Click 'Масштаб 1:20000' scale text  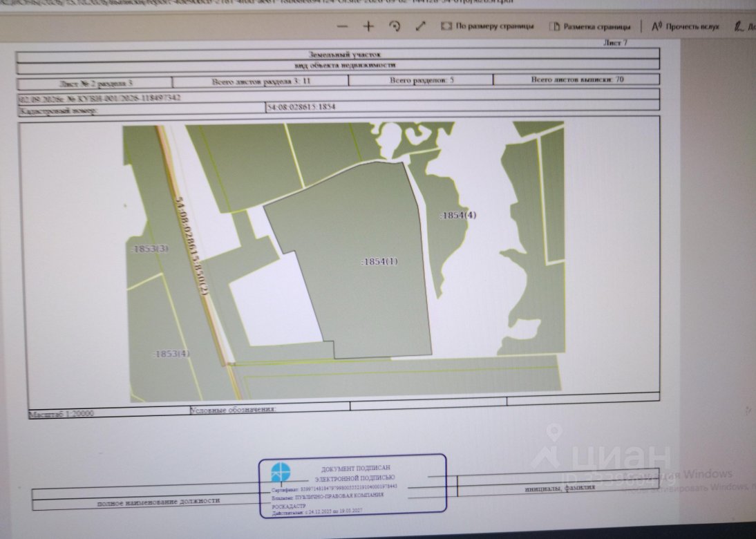62,414
